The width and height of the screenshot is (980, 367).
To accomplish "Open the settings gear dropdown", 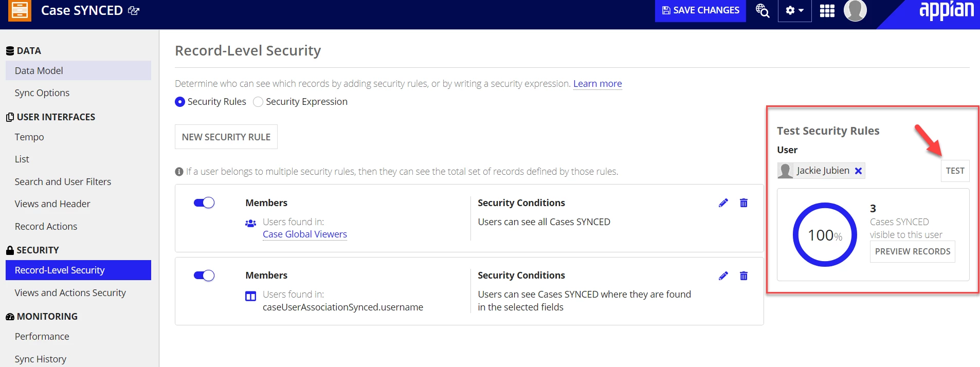I will (x=794, y=10).
